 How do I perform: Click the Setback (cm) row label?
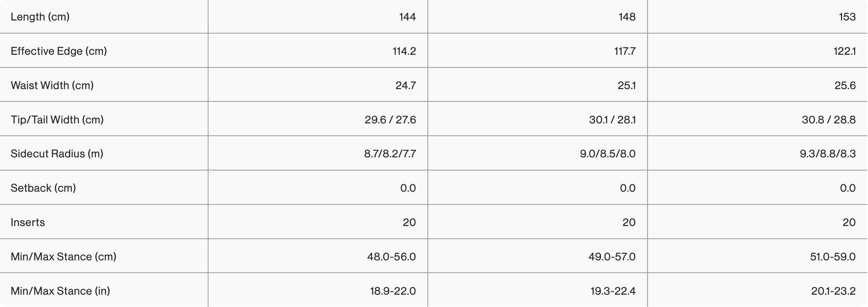tap(43, 188)
